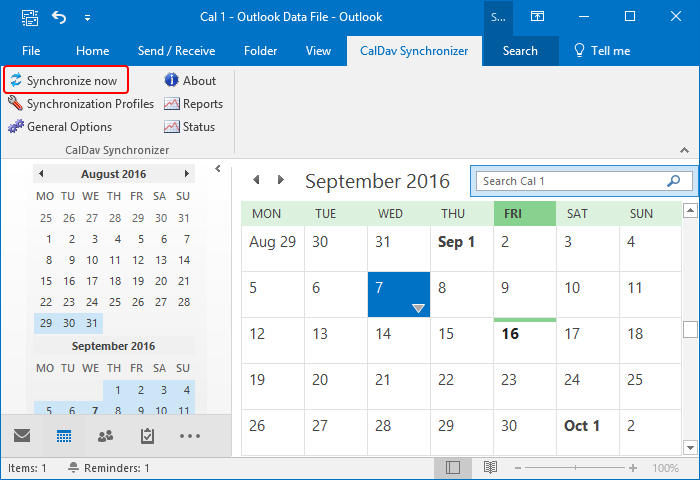The image size is (700, 480).
Task: Adjust the zoom slider
Action: [x=575, y=468]
